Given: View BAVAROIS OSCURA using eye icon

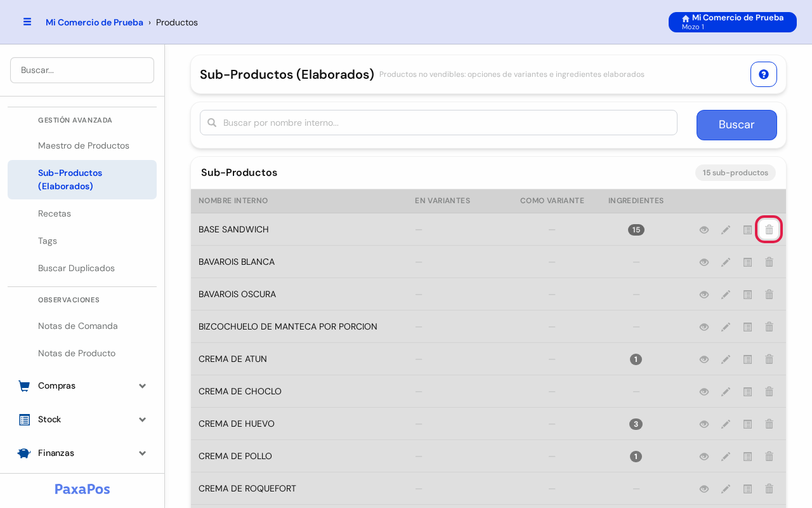Looking at the screenshot, I should (704, 295).
